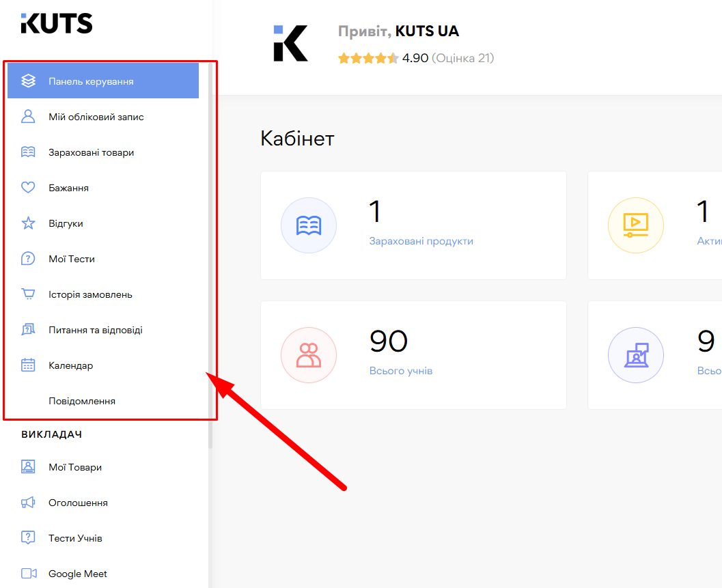Click the calendar icon in the sidebar

coord(28,365)
